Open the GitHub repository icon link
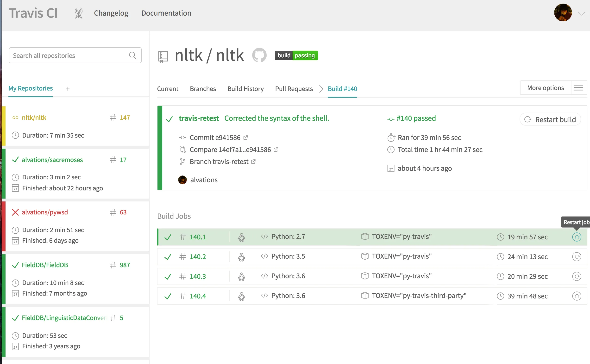 (259, 55)
